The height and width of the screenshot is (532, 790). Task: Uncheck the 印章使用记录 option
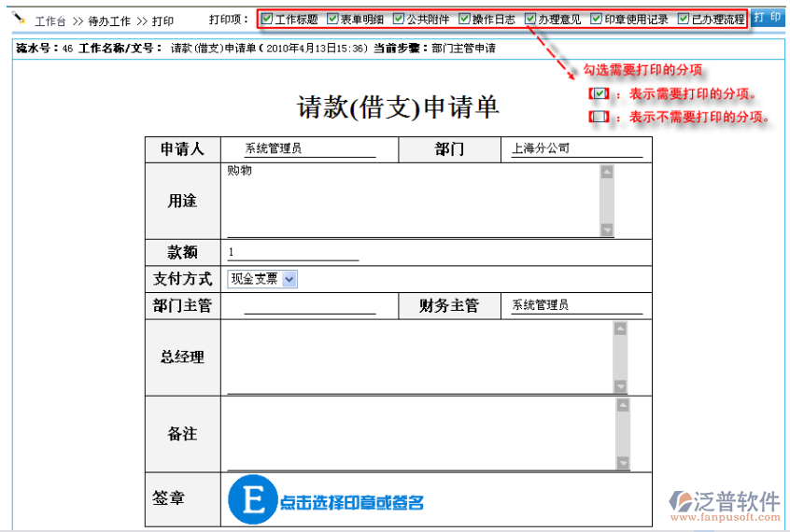(596, 20)
